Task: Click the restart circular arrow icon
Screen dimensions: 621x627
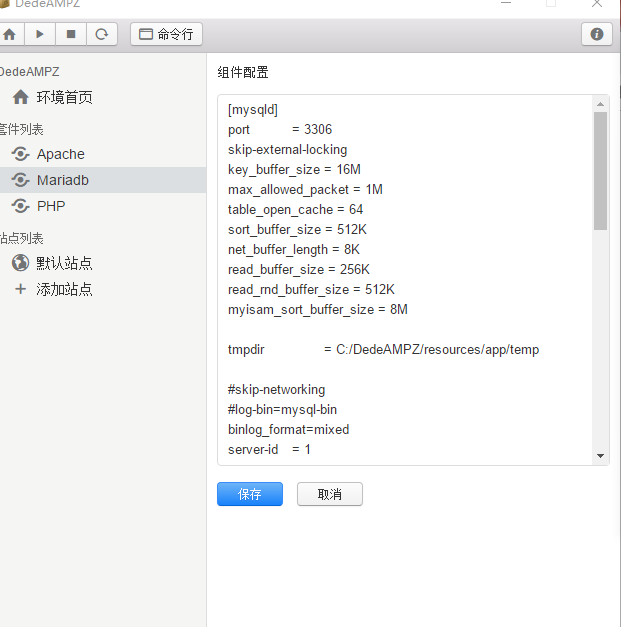Action: [101, 34]
